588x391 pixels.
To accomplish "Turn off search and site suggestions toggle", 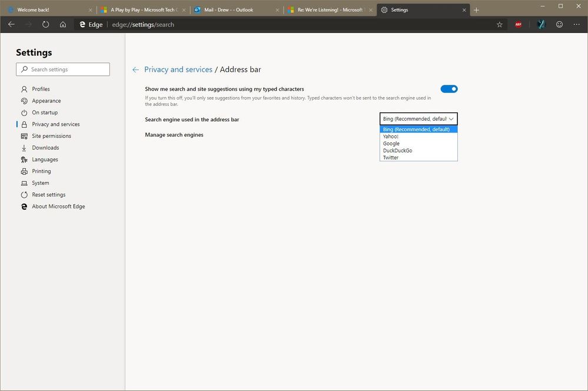I will (x=449, y=89).
